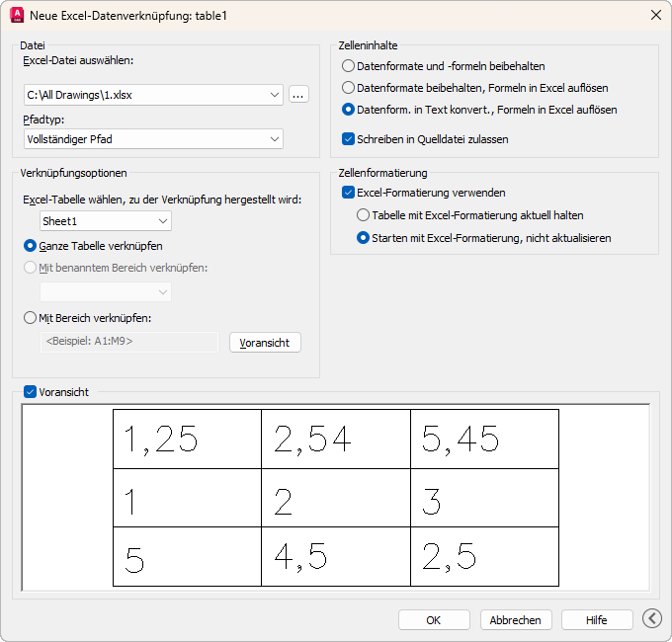Click the Abbrechen button
The width and height of the screenshot is (672, 642).
click(516, 619)
